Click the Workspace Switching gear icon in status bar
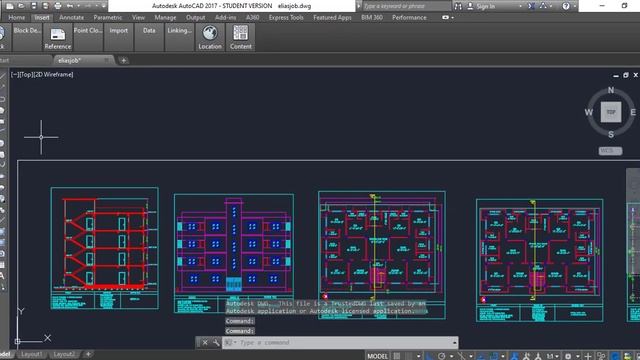Screen dimensions: 640x360 568,356
